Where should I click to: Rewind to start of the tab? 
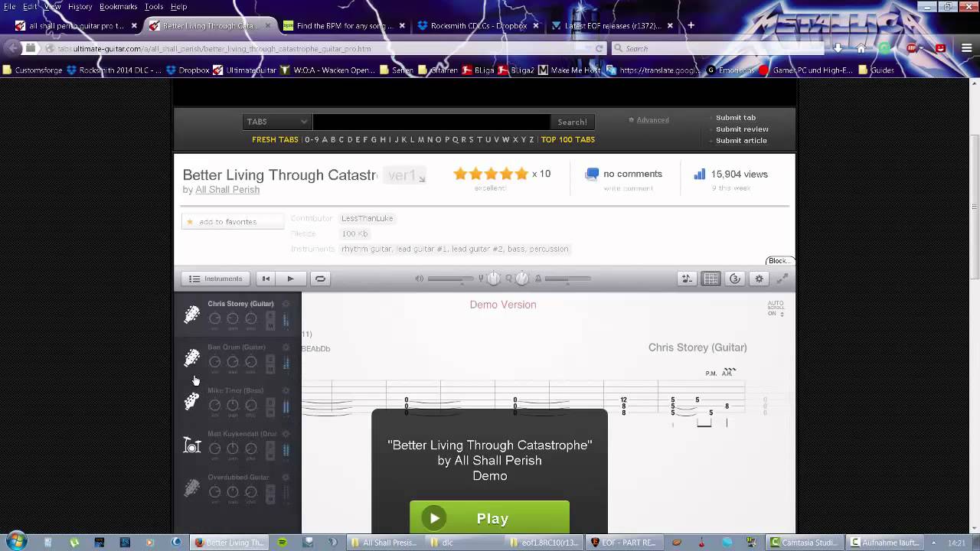266,279
